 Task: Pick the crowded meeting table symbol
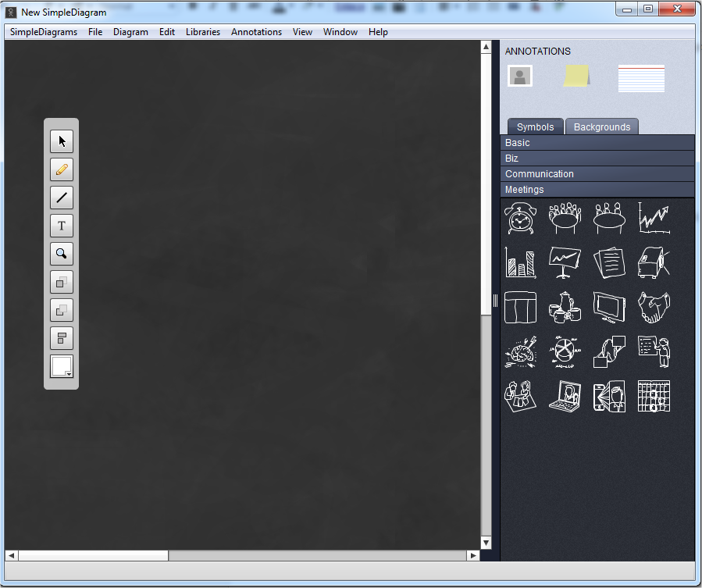coord(565,218)
